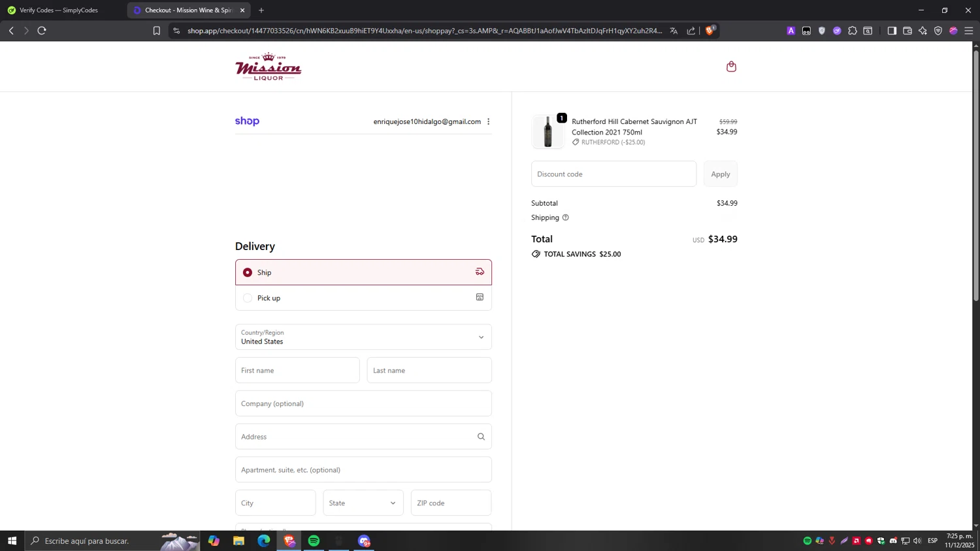Click the translate page icon
Screen dimensions: 980x551
(674, 31)
